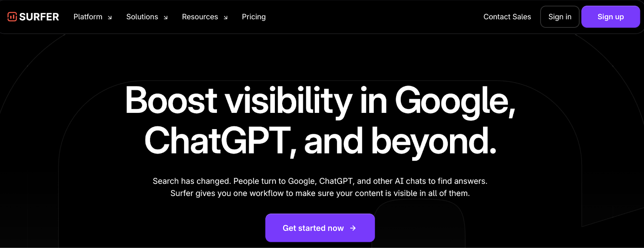The image size is (644, 248).
Task: Go to the Pricing page
Action: tap(254, 17)
